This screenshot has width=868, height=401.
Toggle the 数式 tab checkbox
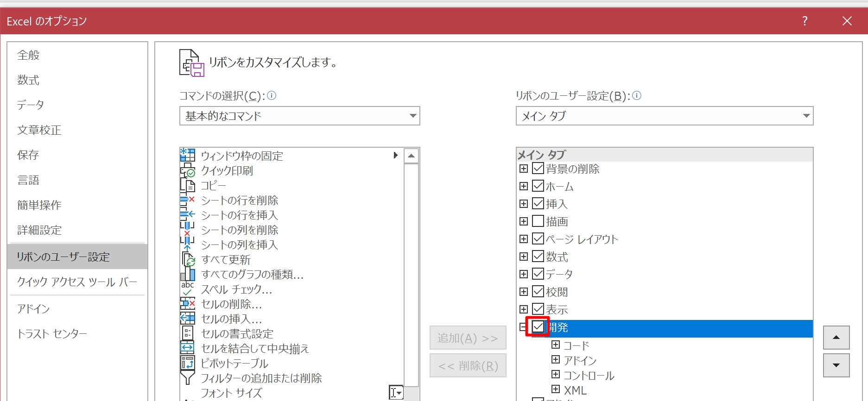click(538, 257)
